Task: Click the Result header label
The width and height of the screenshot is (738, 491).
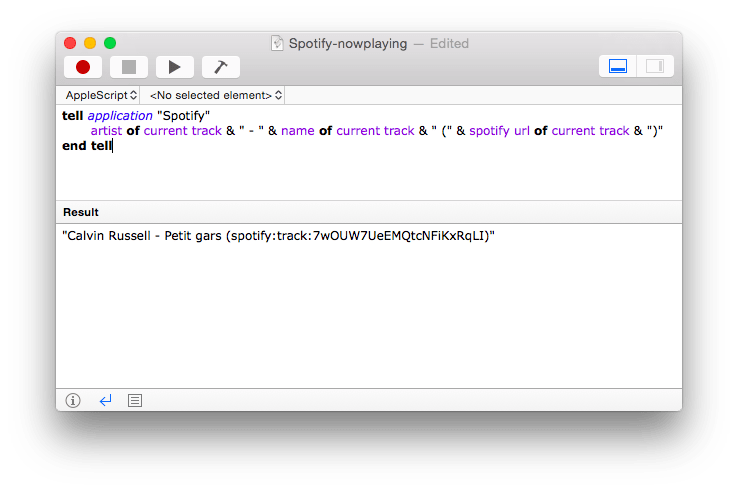Action: click(81, 212)
